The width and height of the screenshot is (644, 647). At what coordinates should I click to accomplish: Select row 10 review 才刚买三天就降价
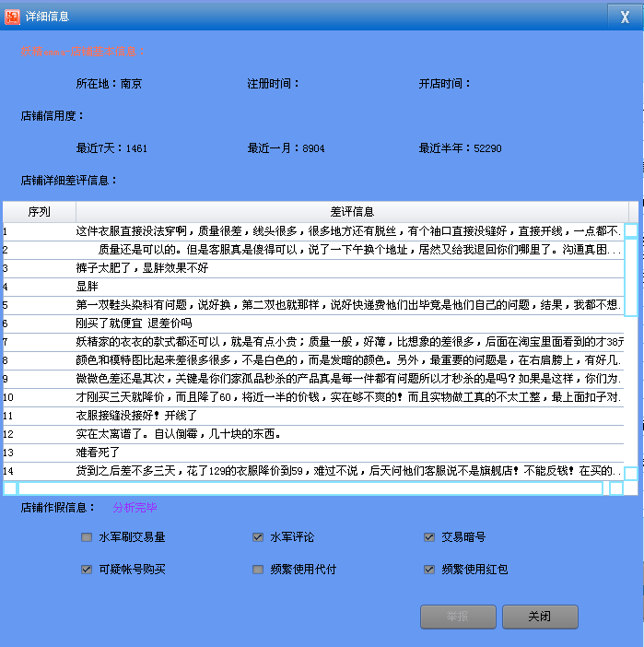point(313,397)
